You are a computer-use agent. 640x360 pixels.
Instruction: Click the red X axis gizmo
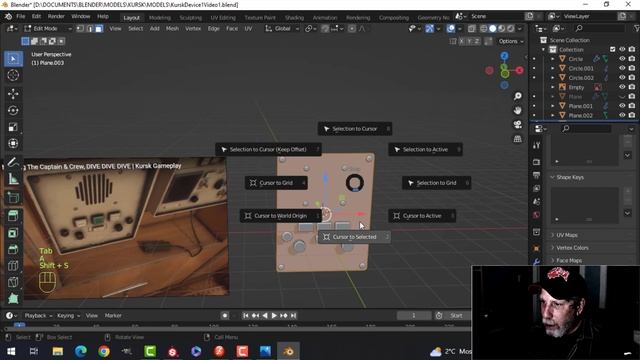pyautogui.click(x=519, y=71)
